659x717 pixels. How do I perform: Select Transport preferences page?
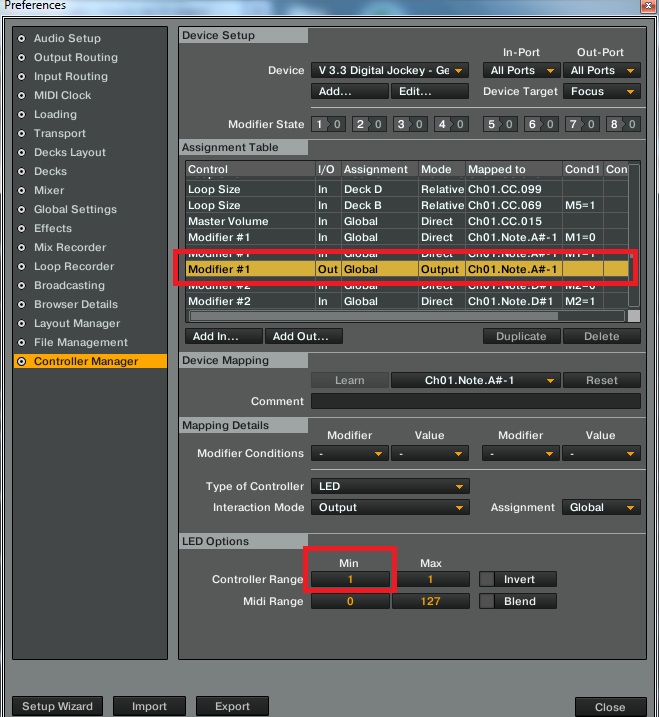coord(59,134)
